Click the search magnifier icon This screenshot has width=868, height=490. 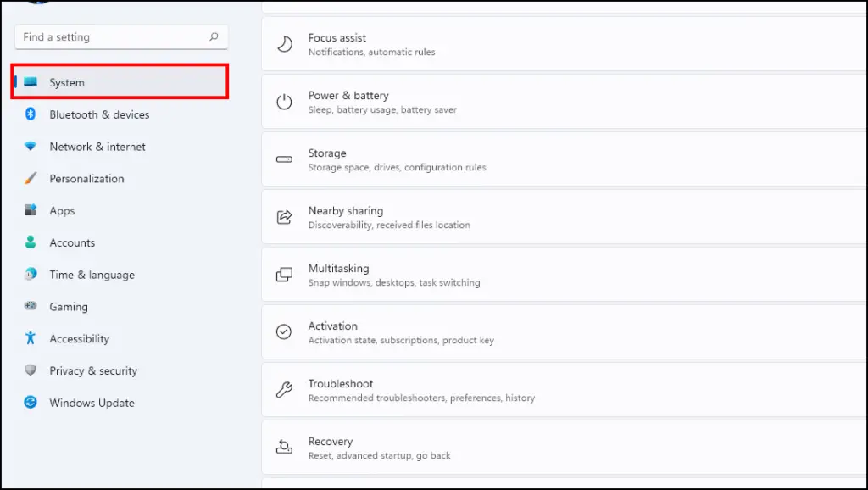(x=214, y=37)
